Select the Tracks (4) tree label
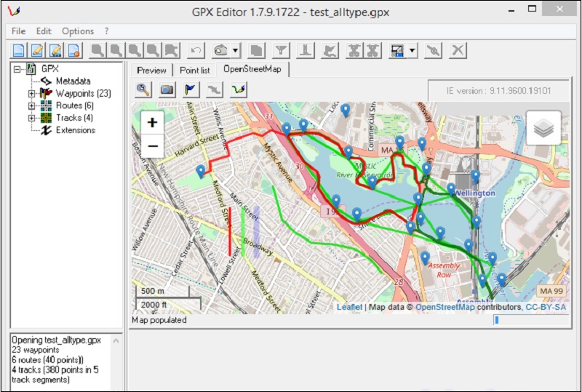 click(75, 118)
